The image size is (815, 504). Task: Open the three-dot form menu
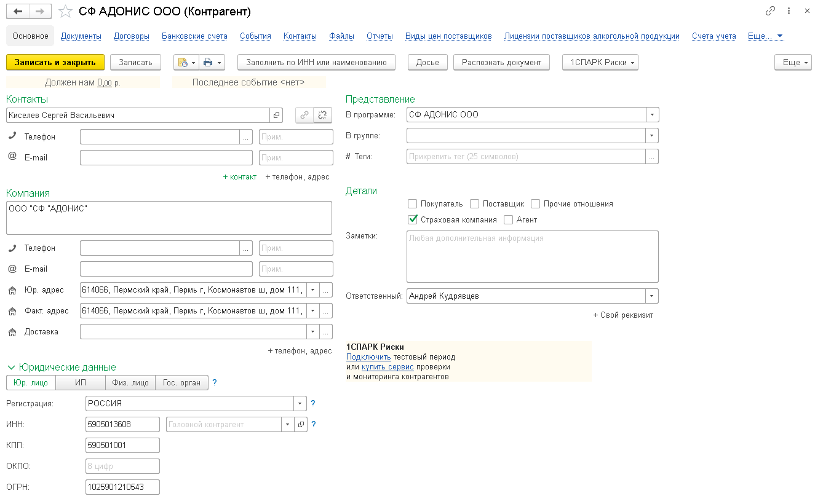point(789,11)
